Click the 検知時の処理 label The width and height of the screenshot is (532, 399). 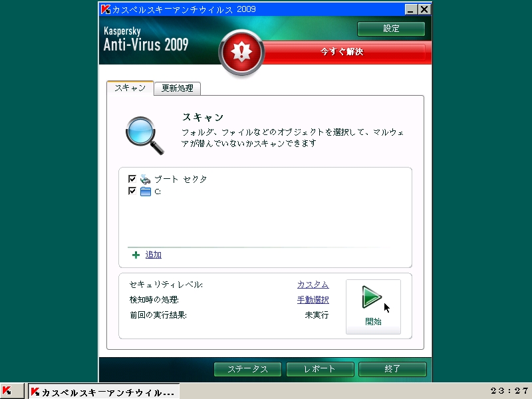(x=154, y=300)
